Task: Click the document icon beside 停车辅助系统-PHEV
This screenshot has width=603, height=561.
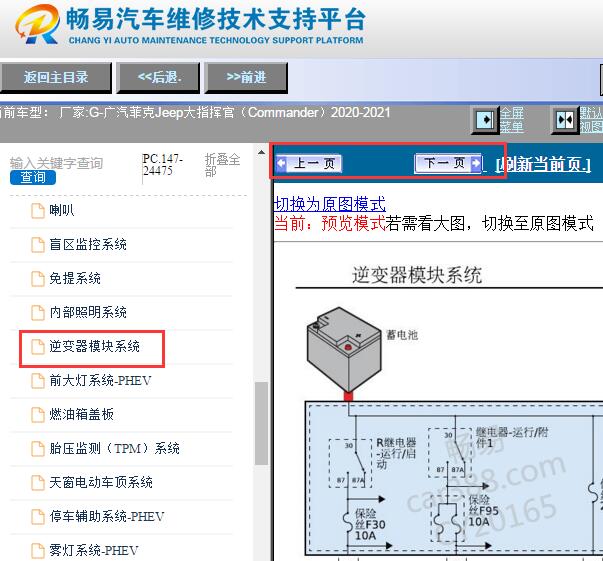Action: click(x=38, y=516)
